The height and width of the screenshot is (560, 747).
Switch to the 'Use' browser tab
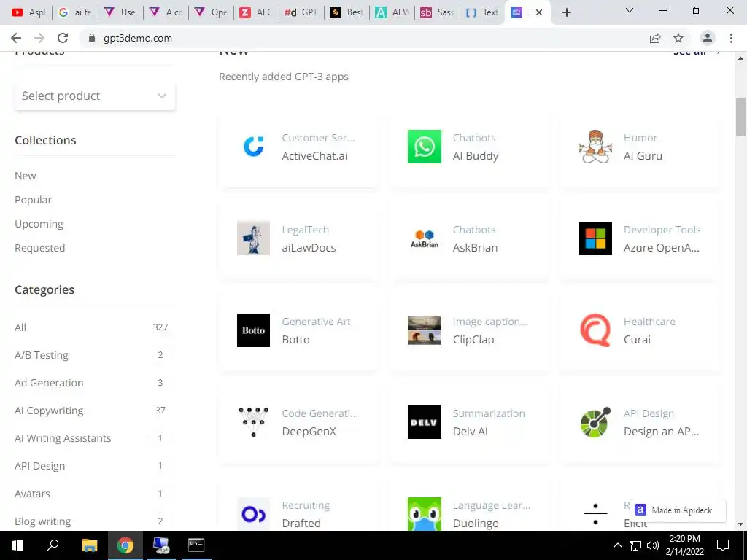[x=120, y=12]
